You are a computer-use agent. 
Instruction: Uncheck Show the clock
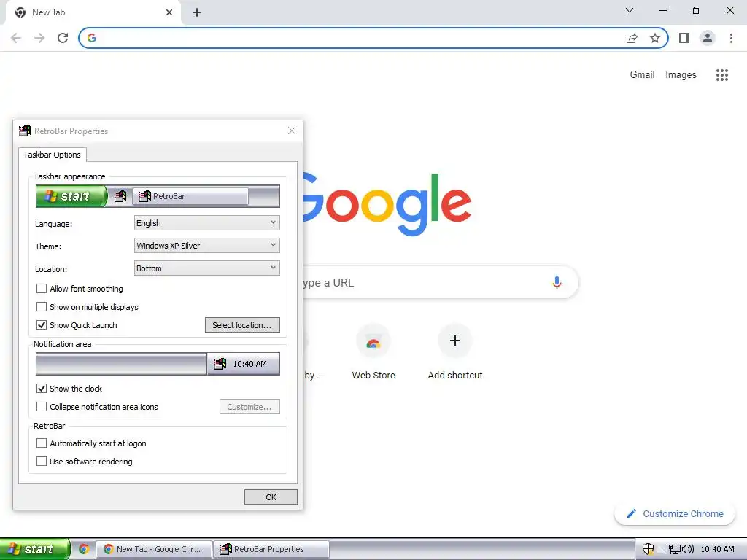point(42,389)
